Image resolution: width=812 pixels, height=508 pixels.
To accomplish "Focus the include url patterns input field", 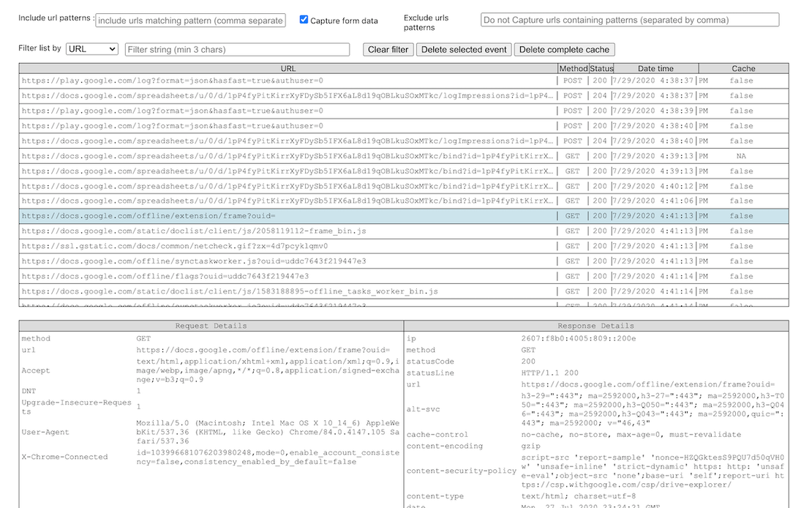I will coord(190,20).
